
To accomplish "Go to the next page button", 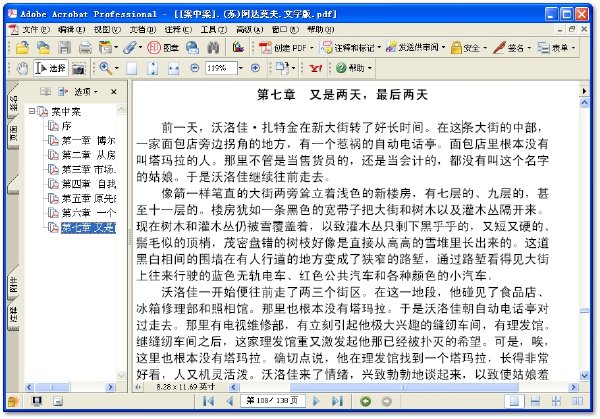I will (x=316, y=401).
